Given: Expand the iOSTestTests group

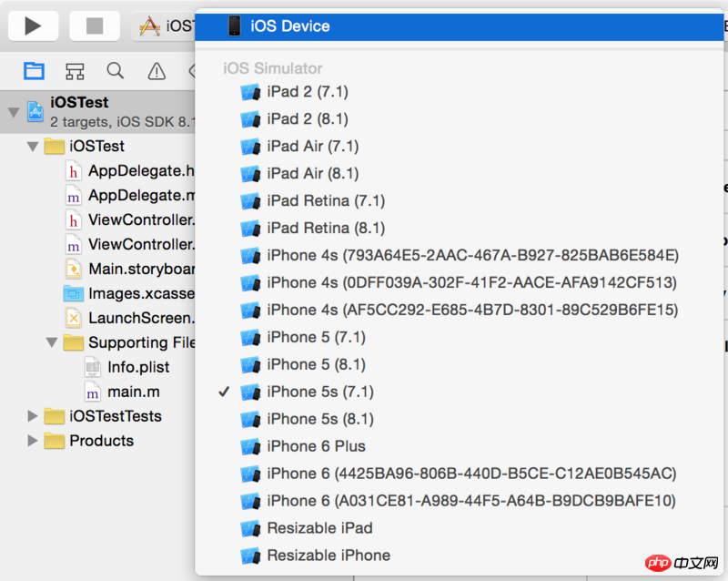Looking at the screenshot, I should pos(33,416).
